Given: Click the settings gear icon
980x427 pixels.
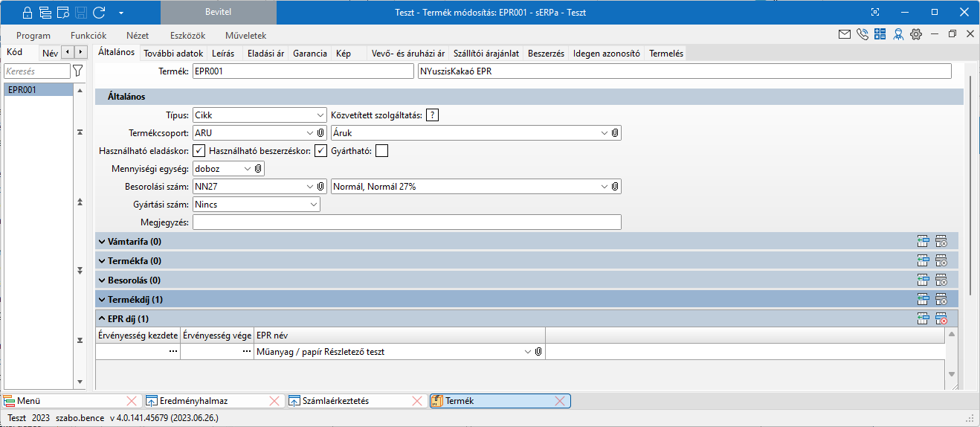Looking at the screenshot, I should pyautogui.click(x=916, y=34).
